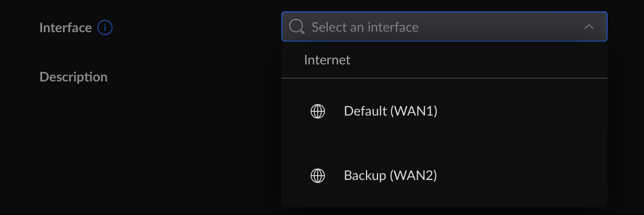Pick the WAN1 interface option text
The width and height of the screenshot is (644, 215).
click(391, 111)
